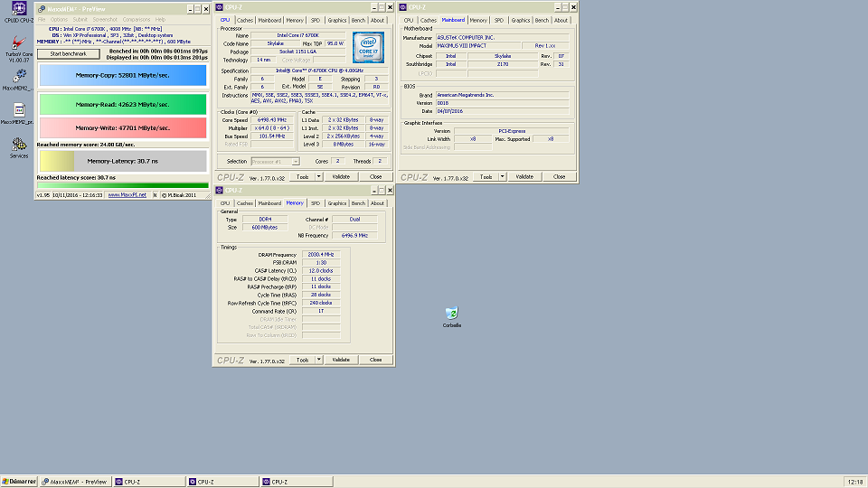Open SPD tab in CPU-Z processor window
868x488 pixels.
[315, 20]
